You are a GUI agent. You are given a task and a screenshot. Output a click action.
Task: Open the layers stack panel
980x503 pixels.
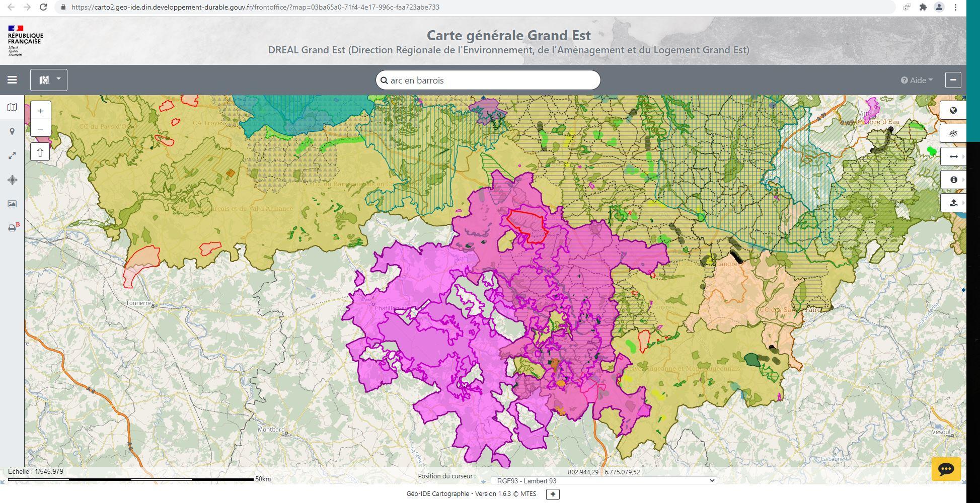pyautogui.click(x=953, y=134)
